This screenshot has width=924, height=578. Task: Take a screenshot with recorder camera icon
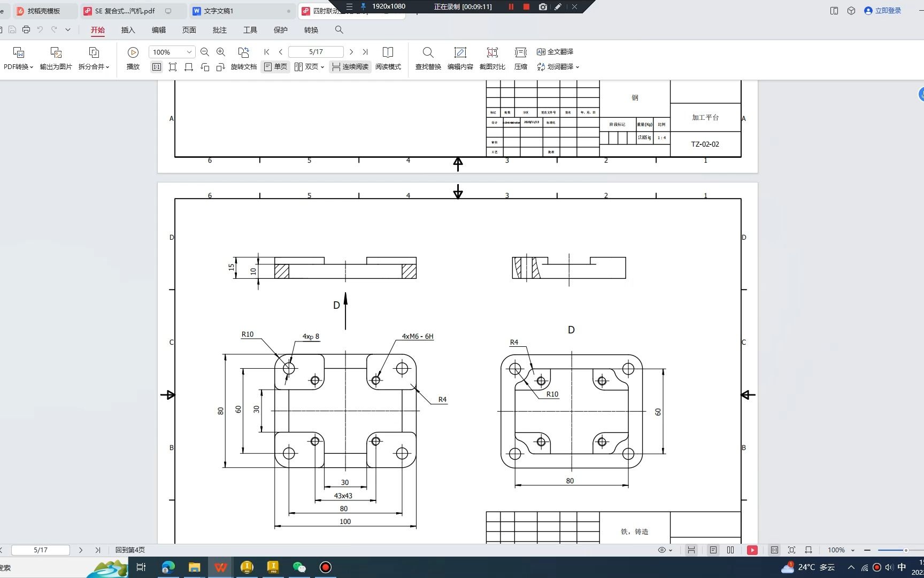pos(543,6)
